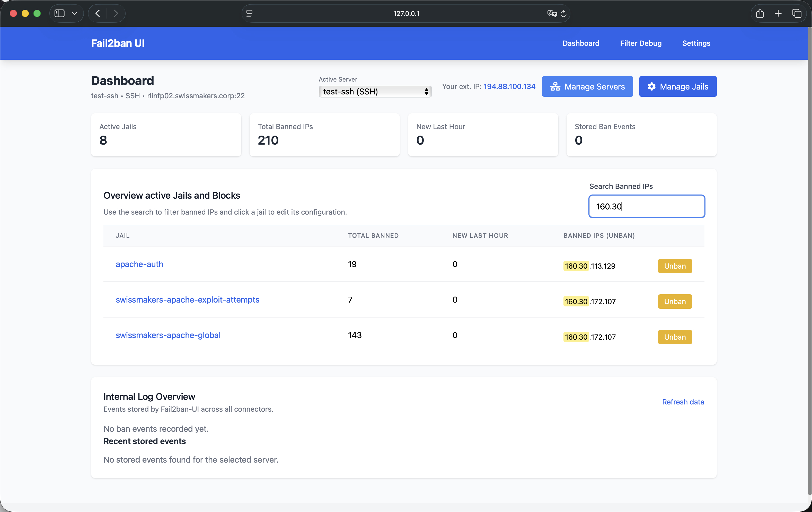This screenshot has height=512, width=812.
Task: Go to Dashboard nav item
Action: [x=581, y=43]
